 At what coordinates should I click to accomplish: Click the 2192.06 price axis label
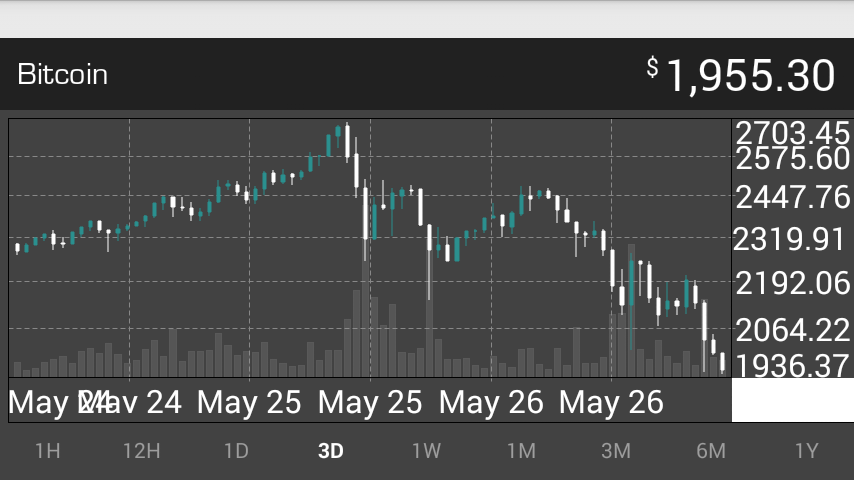tap(792, 284)
